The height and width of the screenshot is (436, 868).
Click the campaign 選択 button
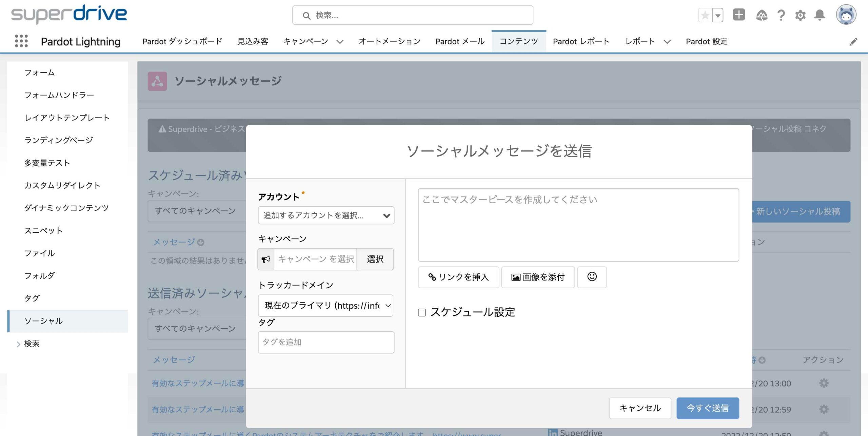click(x=375, y=259)
